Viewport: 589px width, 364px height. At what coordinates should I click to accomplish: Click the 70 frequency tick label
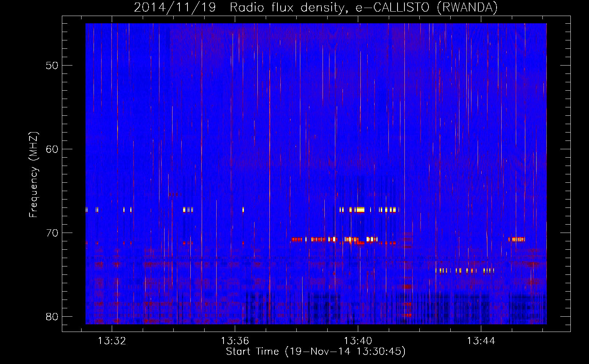click(52, 233)
